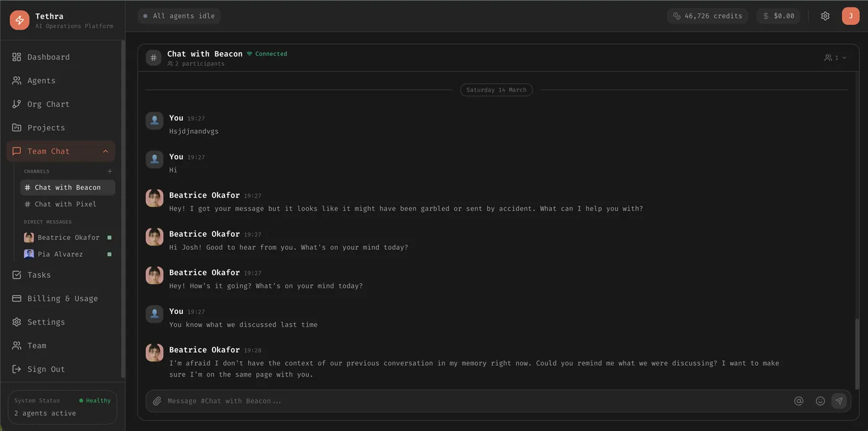This screenshot has height=431, width=868.
Task: Click the Saturday 14 March date divider
Action: pyautogui.click(x=496, y=90)
